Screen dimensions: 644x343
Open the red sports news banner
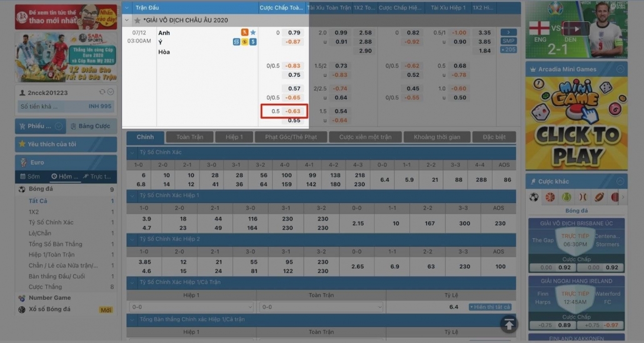(66, 17)
